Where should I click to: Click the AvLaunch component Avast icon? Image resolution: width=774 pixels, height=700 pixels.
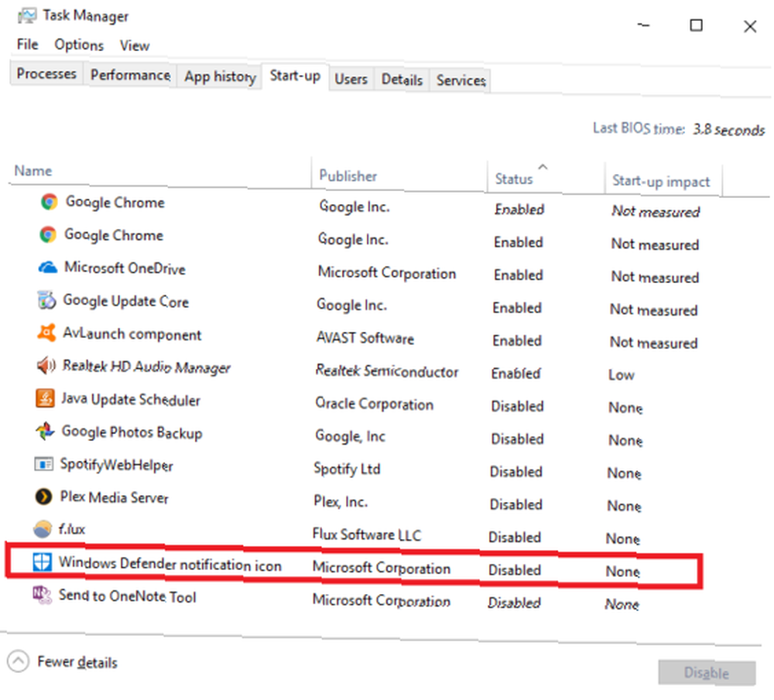coord(46,333)
